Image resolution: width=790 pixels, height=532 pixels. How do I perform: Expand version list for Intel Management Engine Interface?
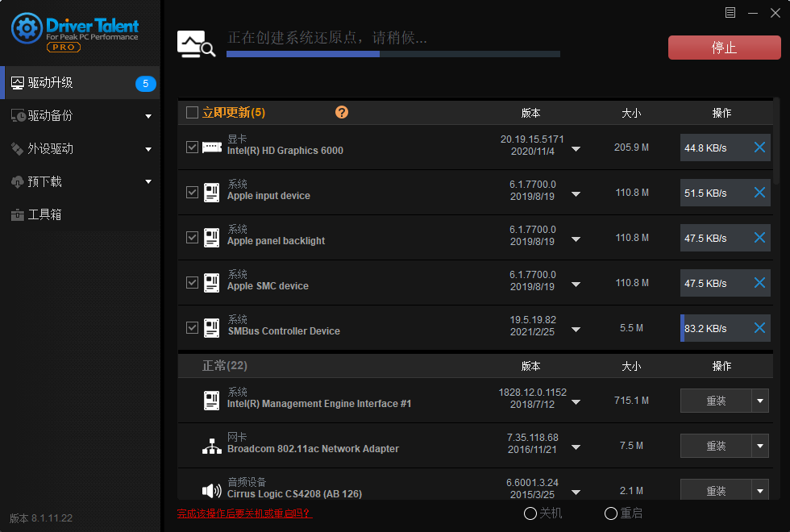pyautogui.click(x=576, y=402)
